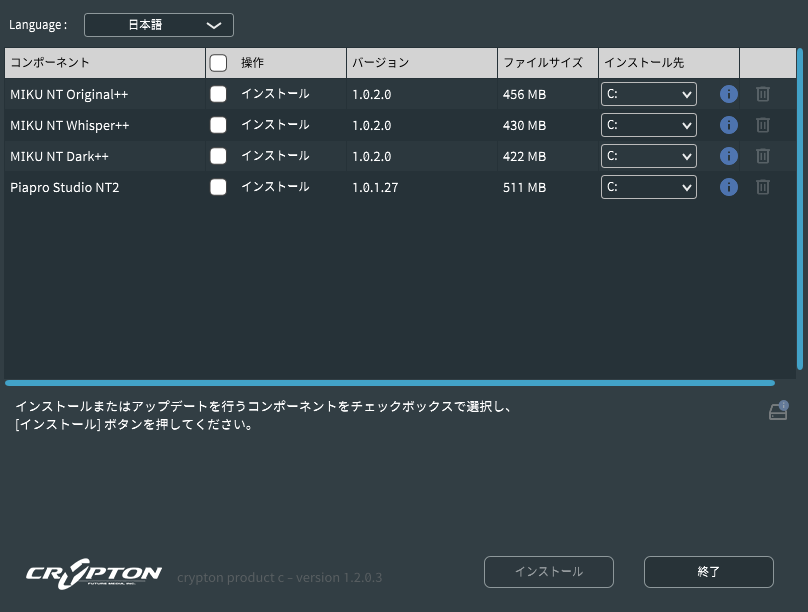808x612 pixels.
Task: Click info icon for MIKU NT Original++
Action: 729,94
